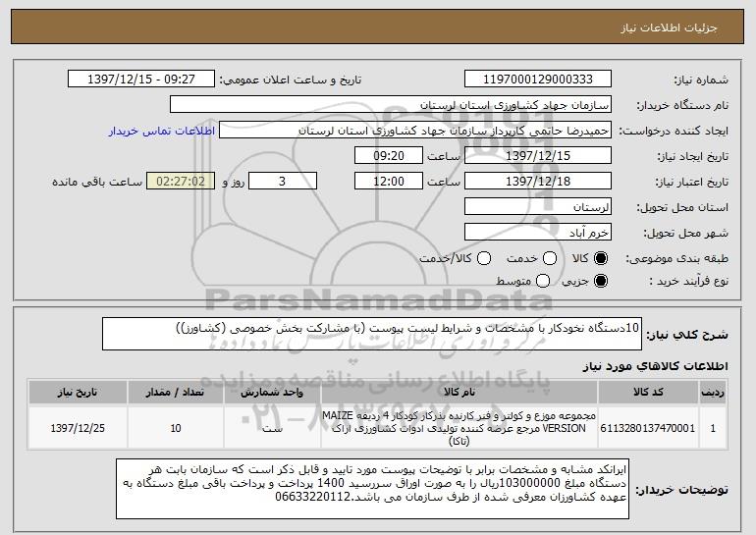The width and height of the screenshot is (756, 535).
Task: Click the اطلاعات کالاهای مورد نیاز heading
Action: (655, 366)
